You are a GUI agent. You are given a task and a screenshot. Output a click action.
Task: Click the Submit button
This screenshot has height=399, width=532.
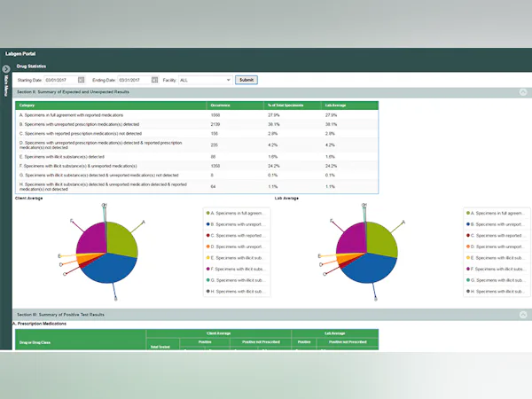246,80
